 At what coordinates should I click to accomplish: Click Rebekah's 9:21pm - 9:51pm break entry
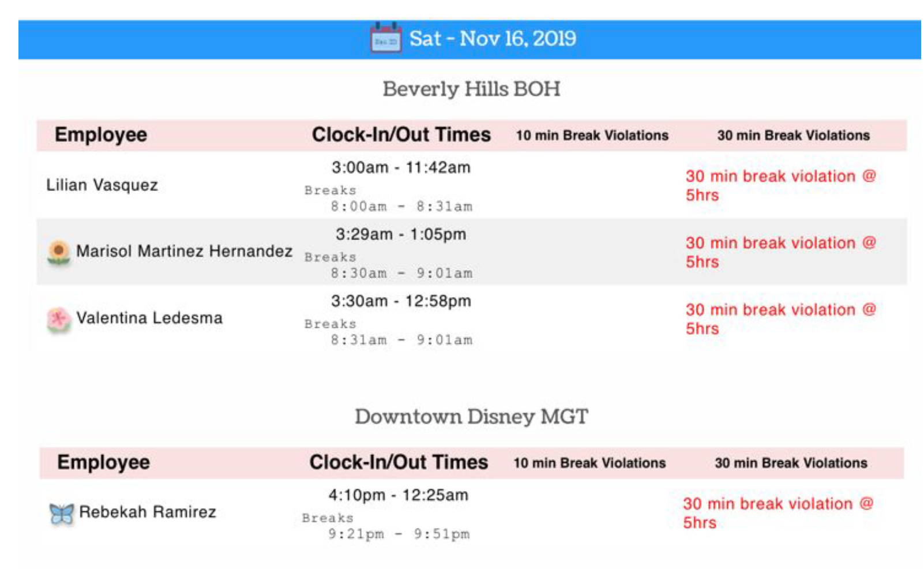pyautogui.click(x=399, y=534)
